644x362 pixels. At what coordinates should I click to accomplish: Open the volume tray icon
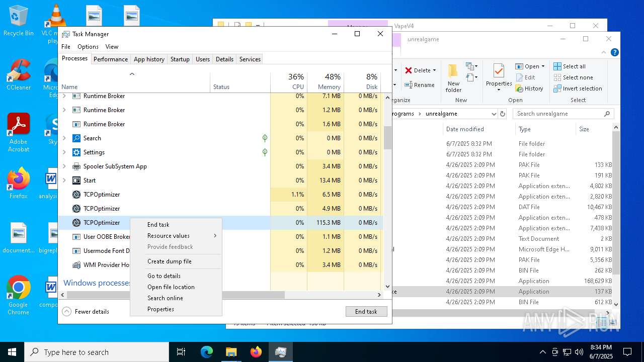[579, 352]
